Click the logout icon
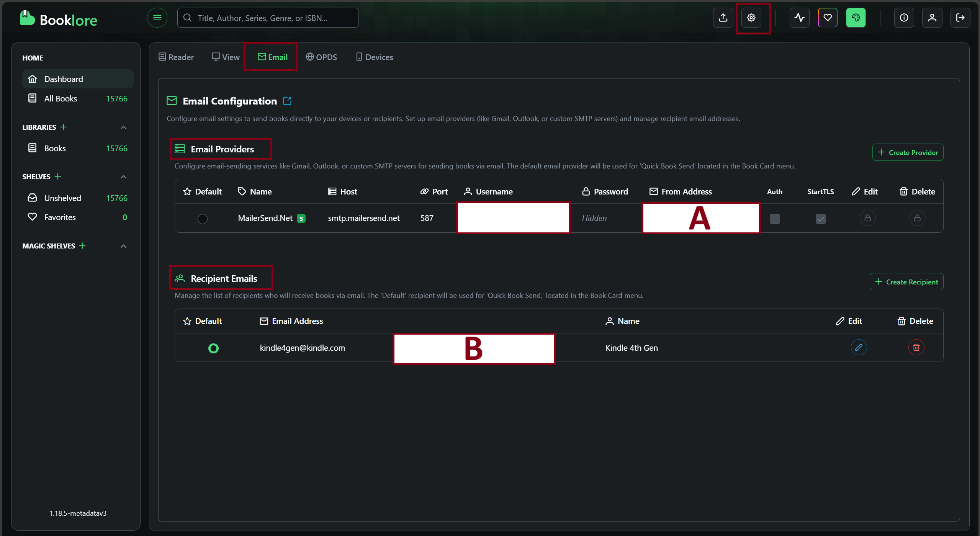 pos(960,18)
